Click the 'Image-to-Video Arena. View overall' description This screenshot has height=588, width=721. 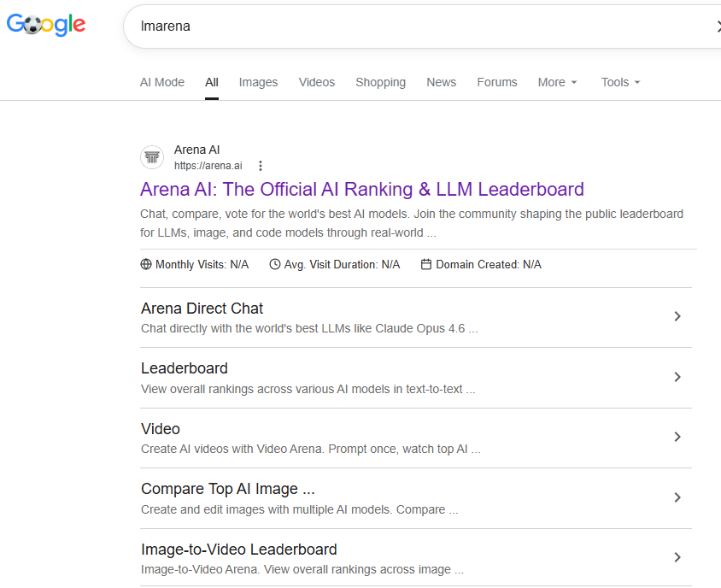coord(302,569)
